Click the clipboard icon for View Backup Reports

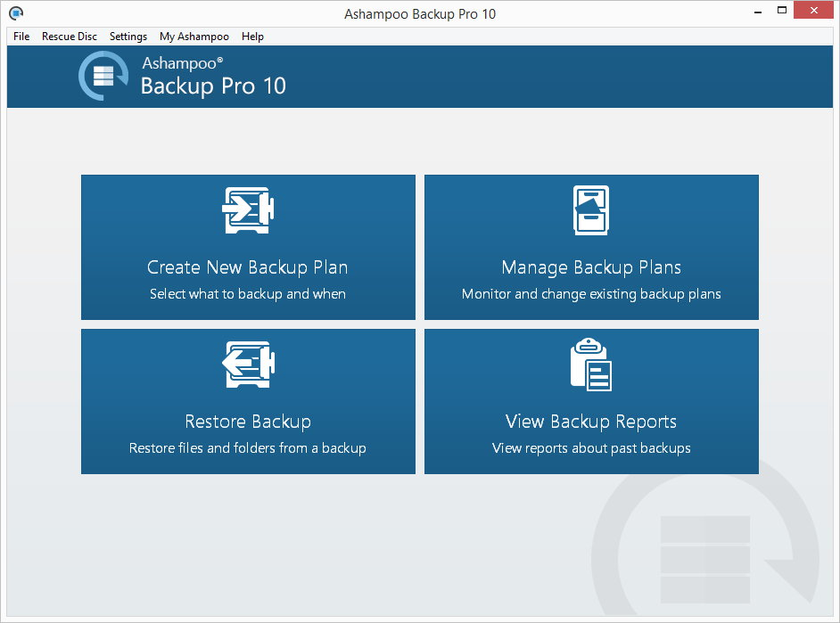click(x=591, y=365)
